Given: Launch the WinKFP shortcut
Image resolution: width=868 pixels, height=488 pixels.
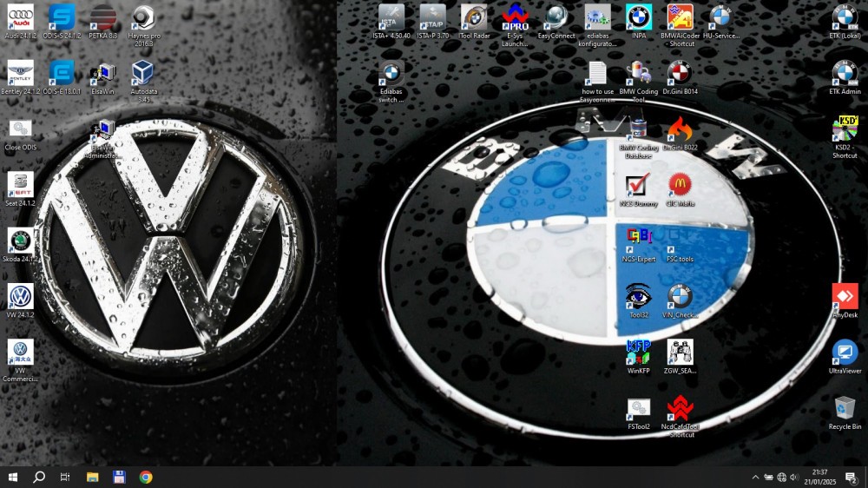Looking at the screenshot, I should point(639,357).
